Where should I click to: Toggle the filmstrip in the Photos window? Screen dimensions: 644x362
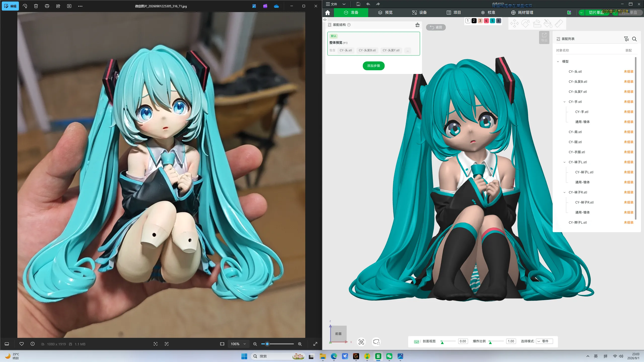coord(7,344)
